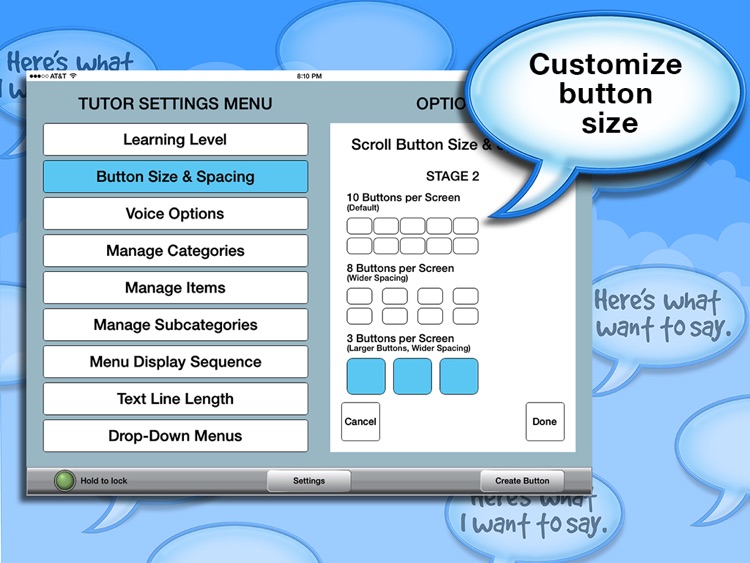750x563 pixels.
Task: Click the Create Button button
Action: [x=522, y=481]
